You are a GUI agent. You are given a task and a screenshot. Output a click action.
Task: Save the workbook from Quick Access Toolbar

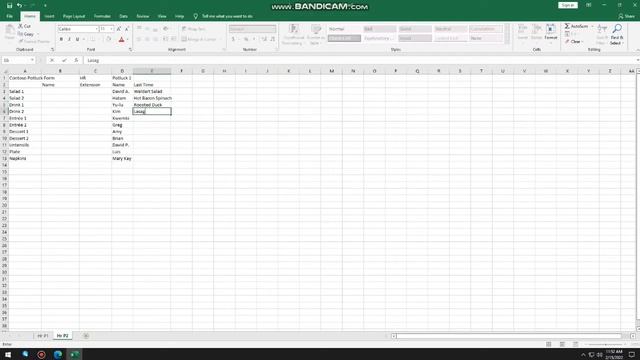(9, 5)
